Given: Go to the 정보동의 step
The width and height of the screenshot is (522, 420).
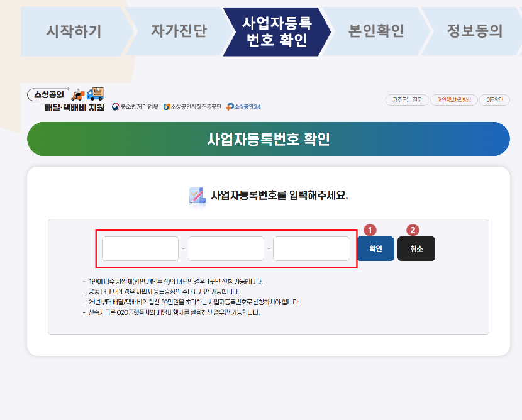Looking at the screenshot, I should point(474,31).
